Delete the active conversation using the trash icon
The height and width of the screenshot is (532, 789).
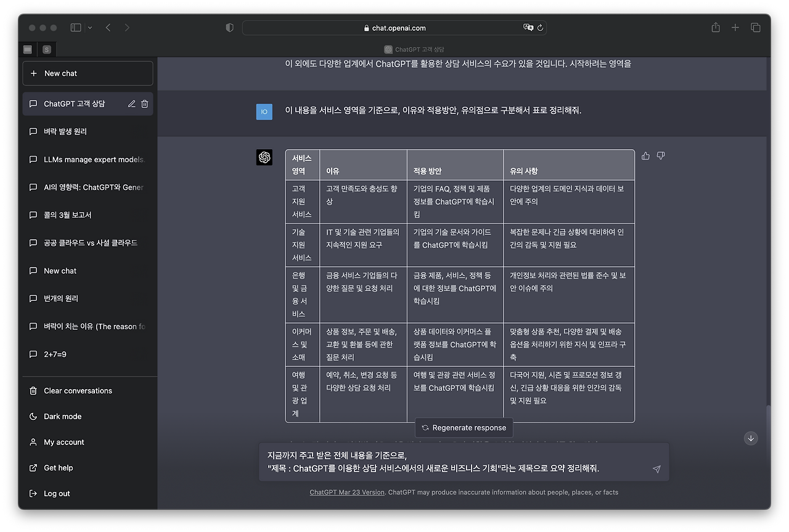click(x=145, y=104)
